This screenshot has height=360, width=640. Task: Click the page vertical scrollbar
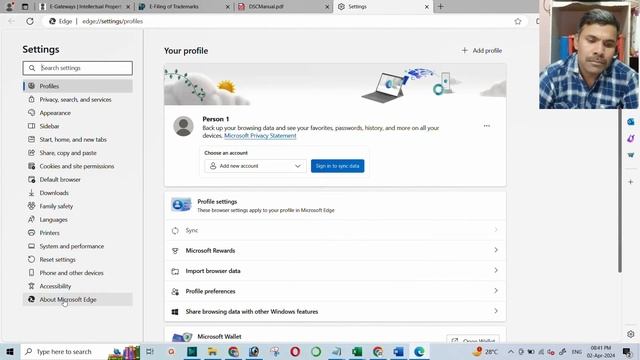click(620, 191)
